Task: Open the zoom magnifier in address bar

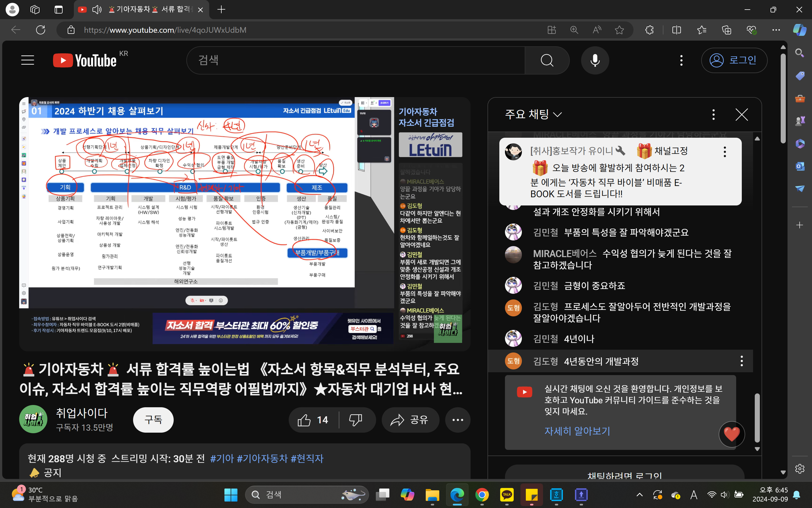Action: [574, 30]
